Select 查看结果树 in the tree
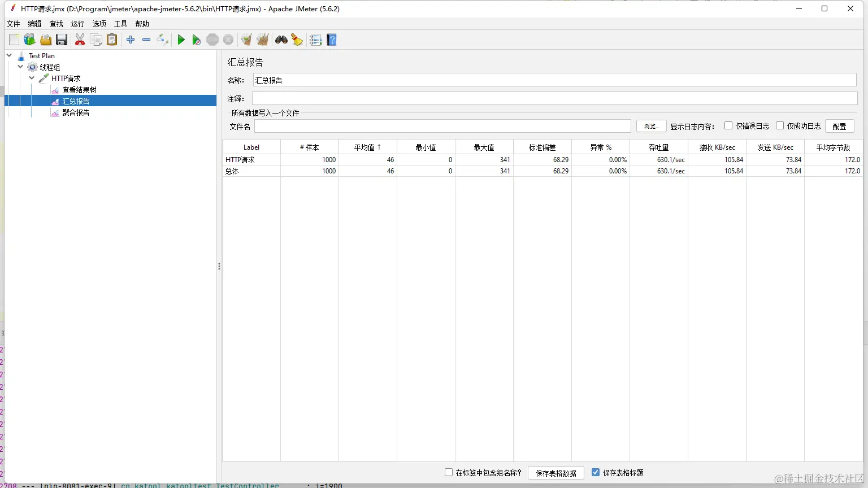Viewport: 868px width, 488px height. pyautogui.click(x=79, y=90)
